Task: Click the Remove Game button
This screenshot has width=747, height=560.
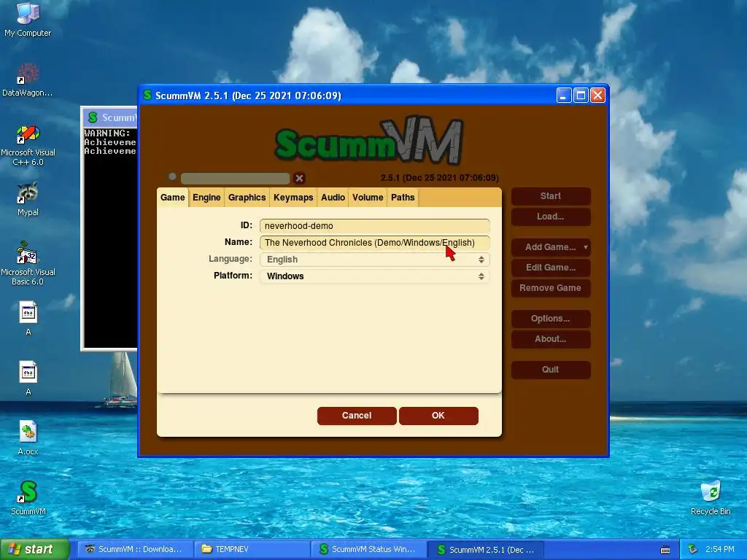Action: point(551,287)
